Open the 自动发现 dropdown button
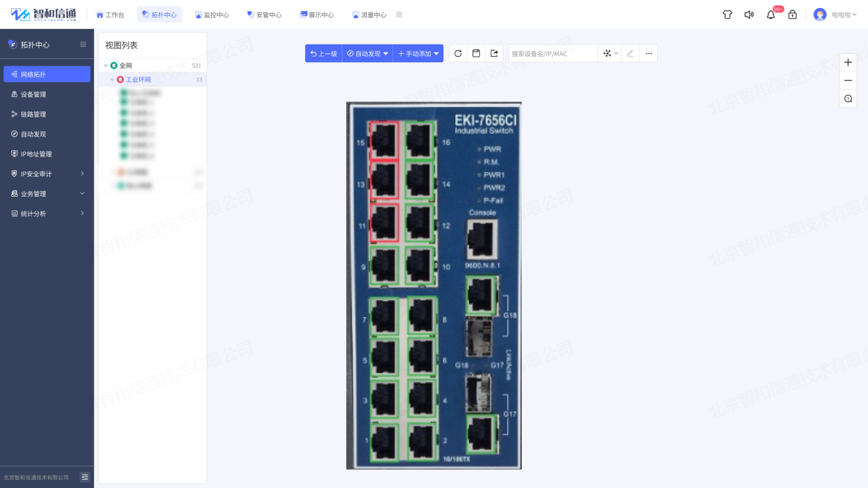The height and width of the screenshot is (488, 868). click(368, 54)
